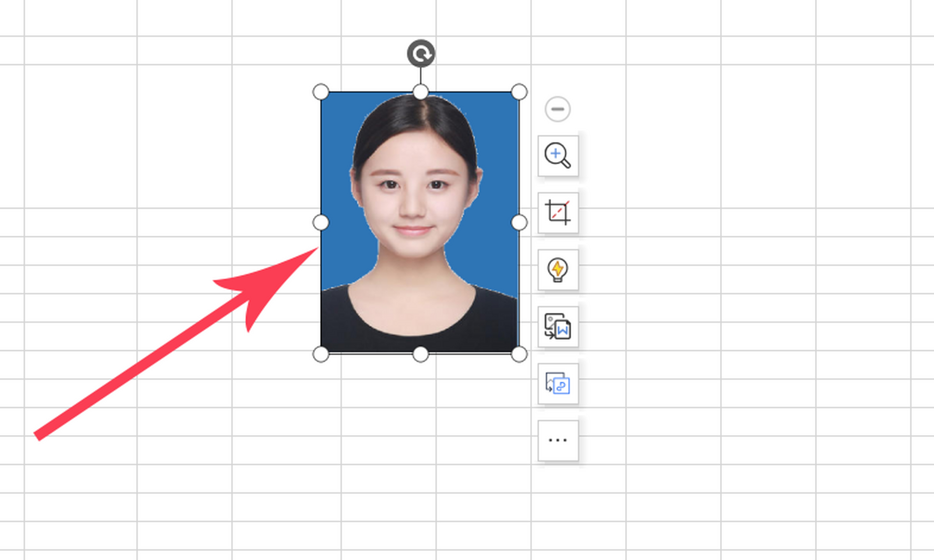Viewport: 934px width, 560px height.
Task: Select the Crop picture tool
Action: pos(558,212)
